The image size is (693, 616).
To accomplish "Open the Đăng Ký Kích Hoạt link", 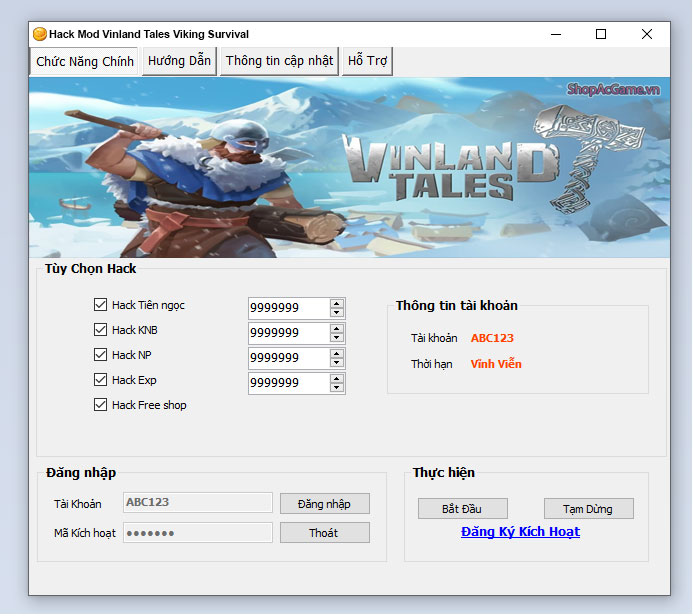I will 520,532.
